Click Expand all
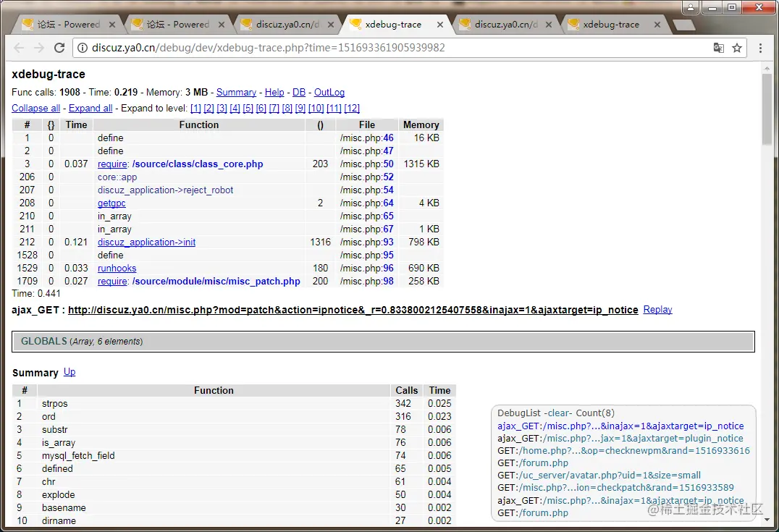Screen dimensions: 779x532 90,109
